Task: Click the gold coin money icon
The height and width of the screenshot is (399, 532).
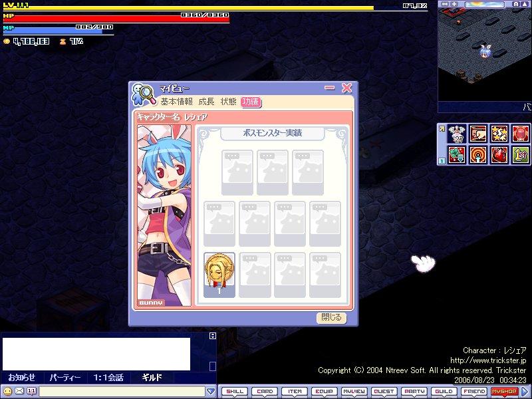Action: point(7,41)
